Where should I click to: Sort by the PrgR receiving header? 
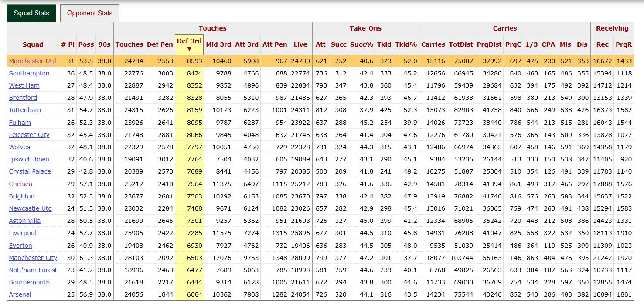[x=624, y=44]
